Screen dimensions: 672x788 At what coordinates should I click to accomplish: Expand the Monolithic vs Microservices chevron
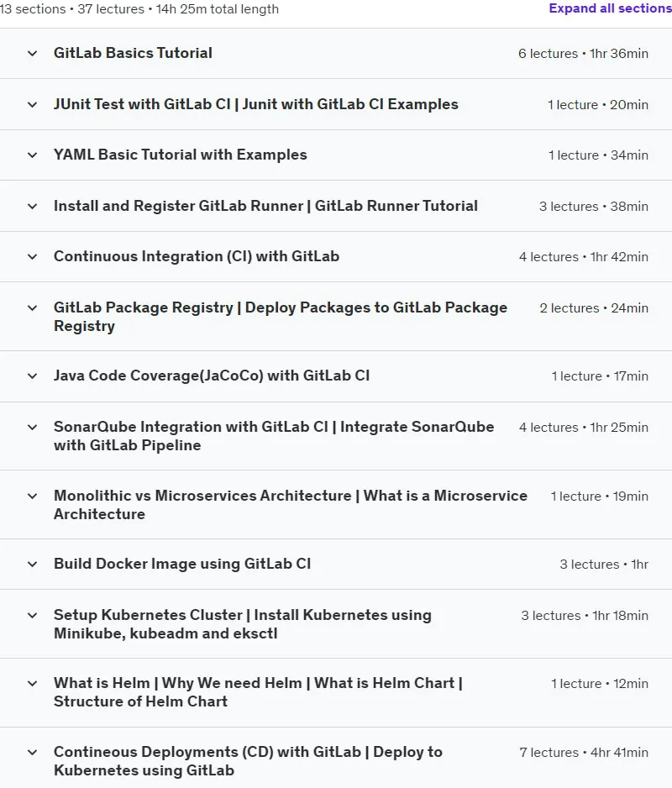32,496
